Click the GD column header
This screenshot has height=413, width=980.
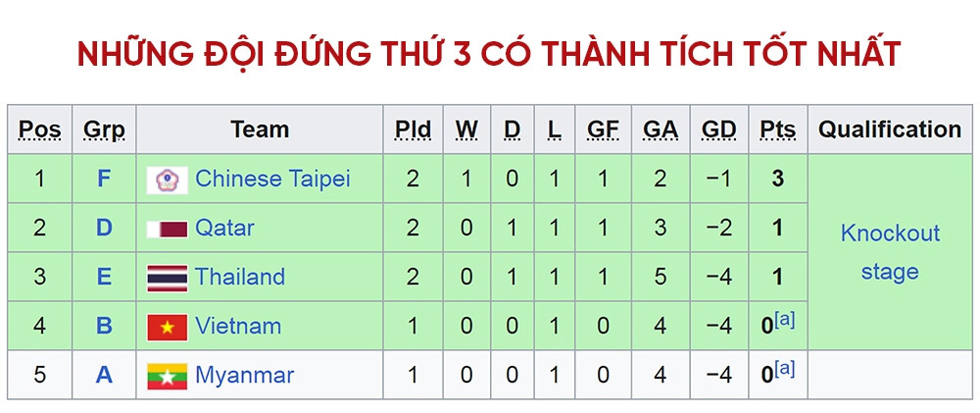click(x=719, y=129)
